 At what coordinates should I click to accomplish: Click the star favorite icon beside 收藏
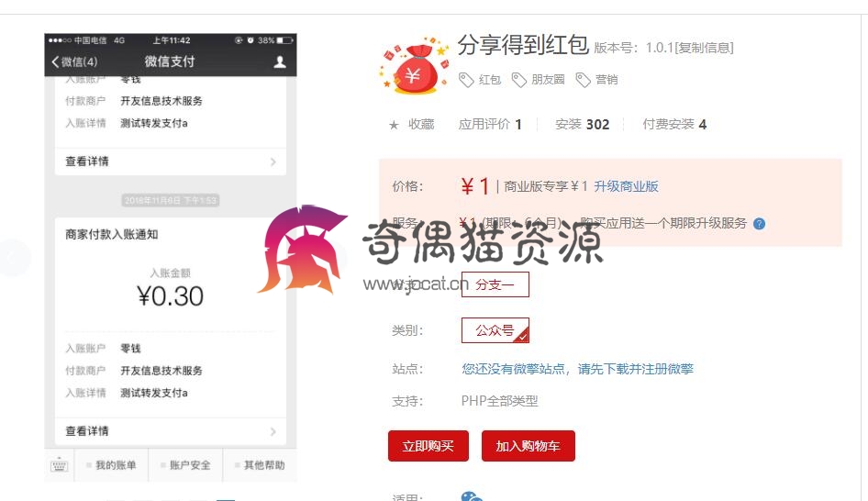(x=394, y=125)
